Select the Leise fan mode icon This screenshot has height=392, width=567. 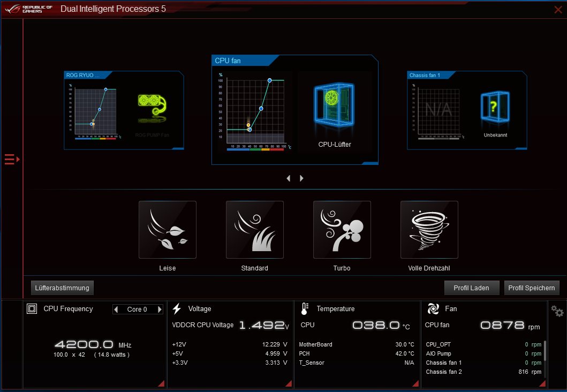(x=168, y=230)
